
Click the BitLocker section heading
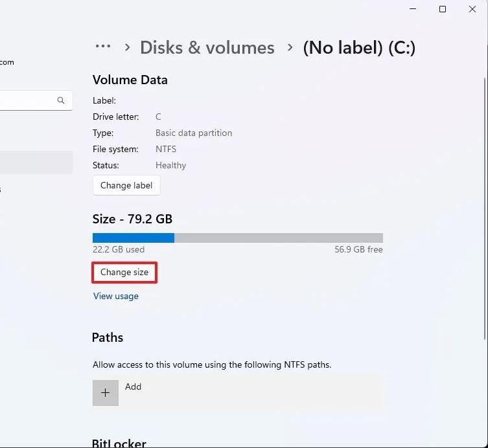119,443
